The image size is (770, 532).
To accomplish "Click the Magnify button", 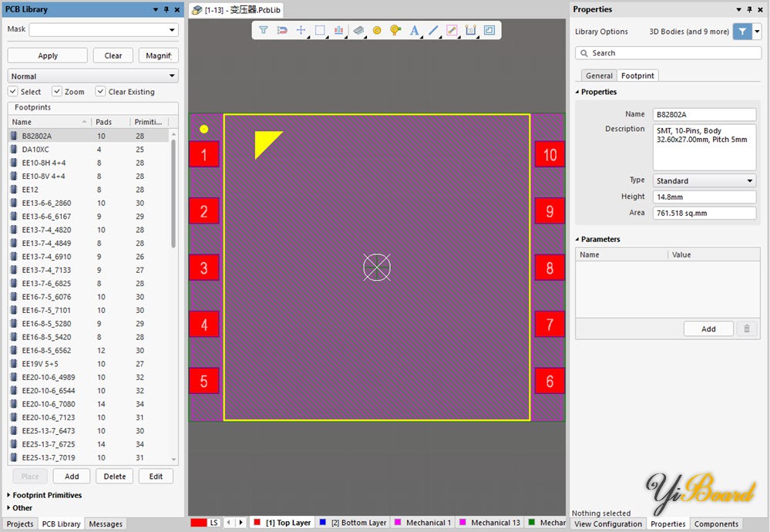I will (x=158, y=56).
